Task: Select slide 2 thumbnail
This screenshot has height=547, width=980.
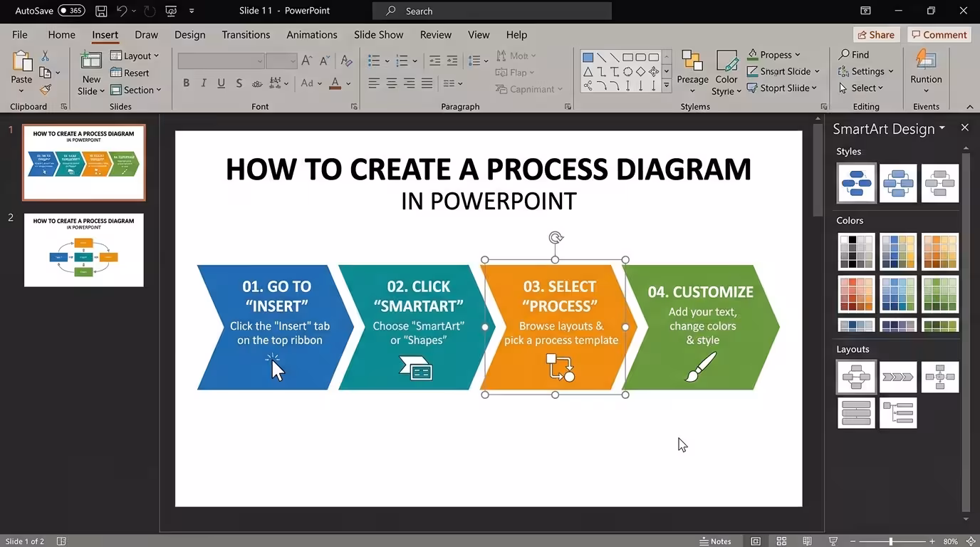Action: coord(83,250)
